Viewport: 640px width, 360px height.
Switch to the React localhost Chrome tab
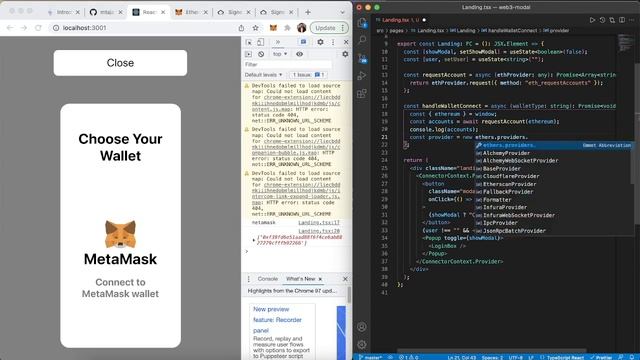click(x=149, y=12)
